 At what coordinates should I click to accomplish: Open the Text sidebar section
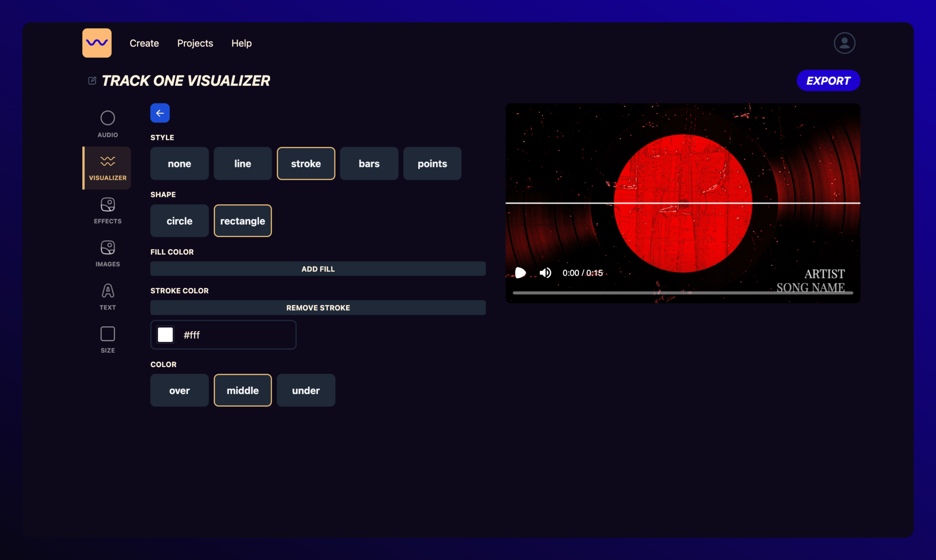pos(108,297)
